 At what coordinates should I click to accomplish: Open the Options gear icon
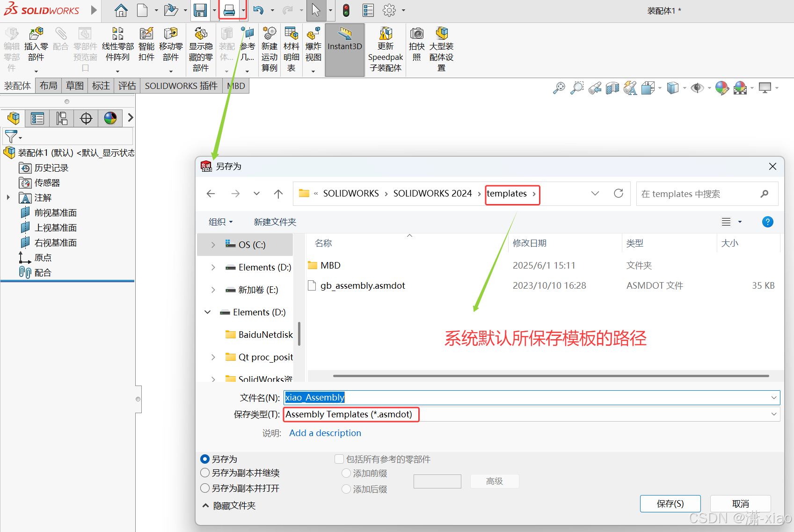click(389, 10)
